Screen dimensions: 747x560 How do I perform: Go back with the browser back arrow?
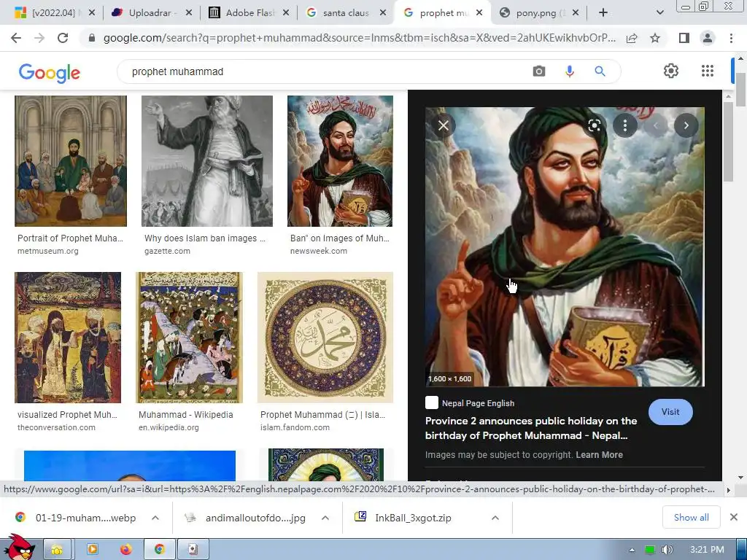16,38
